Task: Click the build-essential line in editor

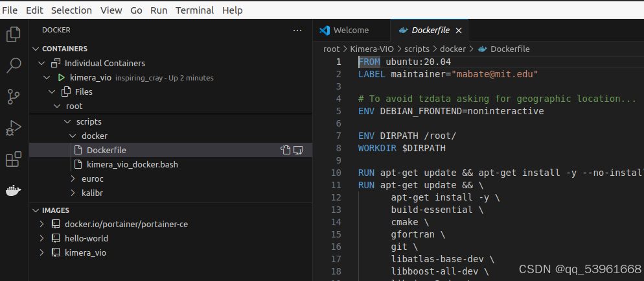Action: point(437,210)
